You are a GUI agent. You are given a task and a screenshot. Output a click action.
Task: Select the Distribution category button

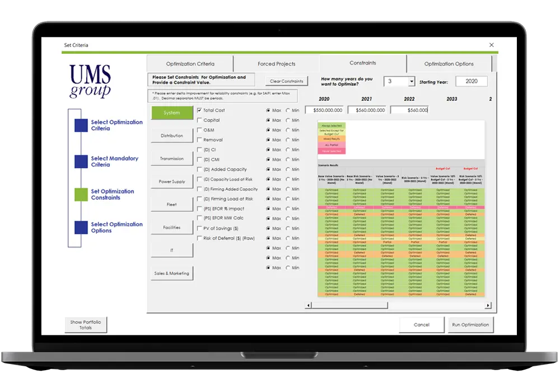tap(171, 136)
